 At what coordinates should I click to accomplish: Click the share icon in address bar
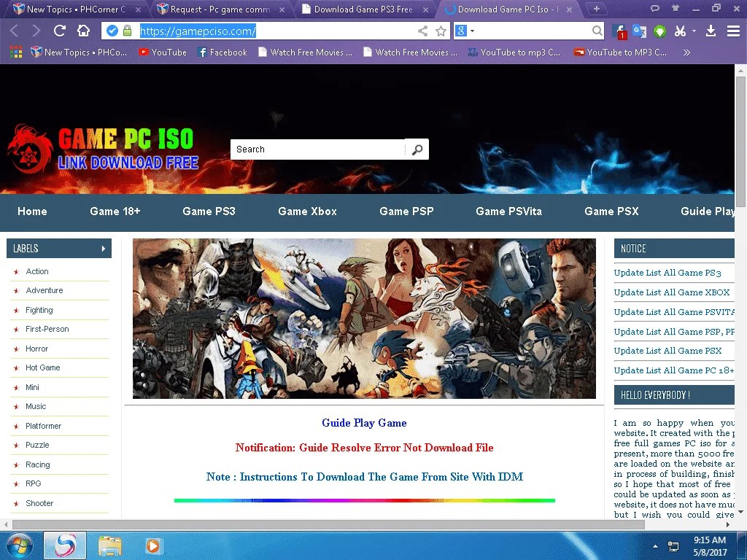coord(422,31)
